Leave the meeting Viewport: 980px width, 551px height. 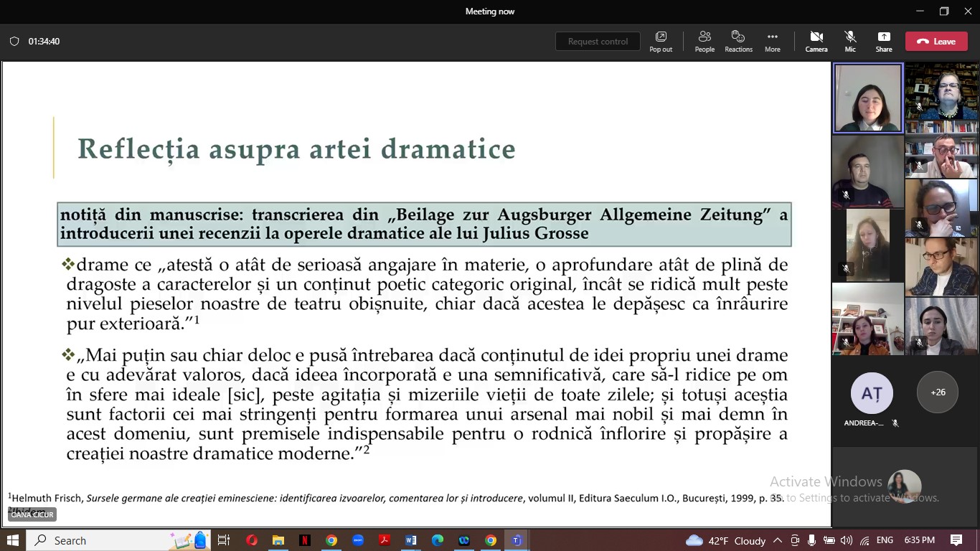pyautogui.click(x=936, y=42)
